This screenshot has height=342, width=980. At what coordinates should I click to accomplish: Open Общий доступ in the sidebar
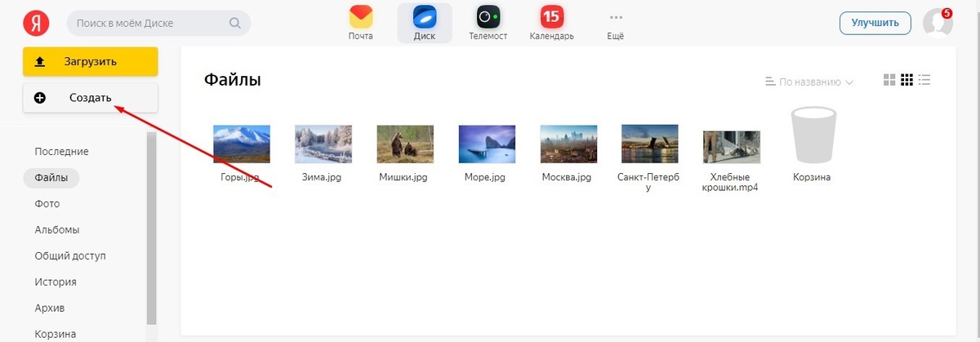point(70,255)
